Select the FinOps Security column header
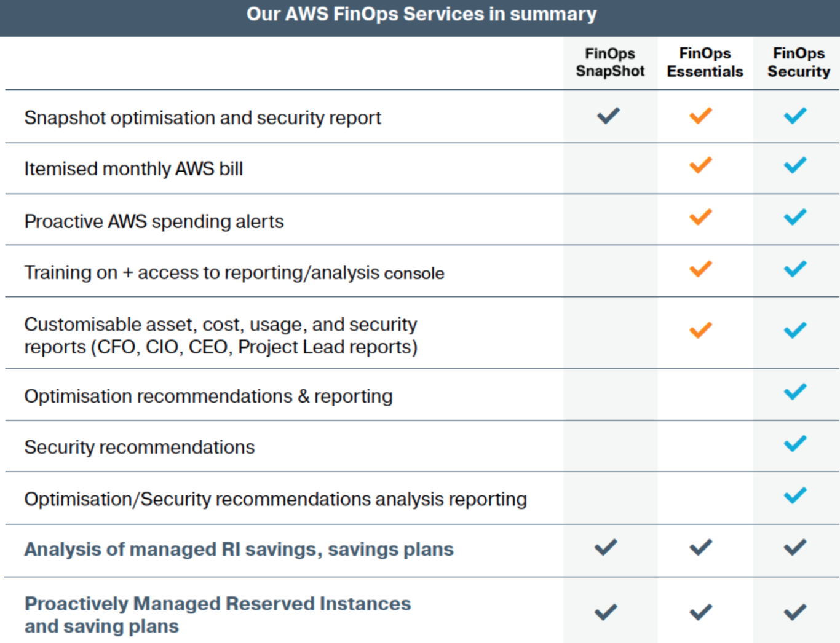This screenshot has height=643, width=840. [x=799, y=62]
